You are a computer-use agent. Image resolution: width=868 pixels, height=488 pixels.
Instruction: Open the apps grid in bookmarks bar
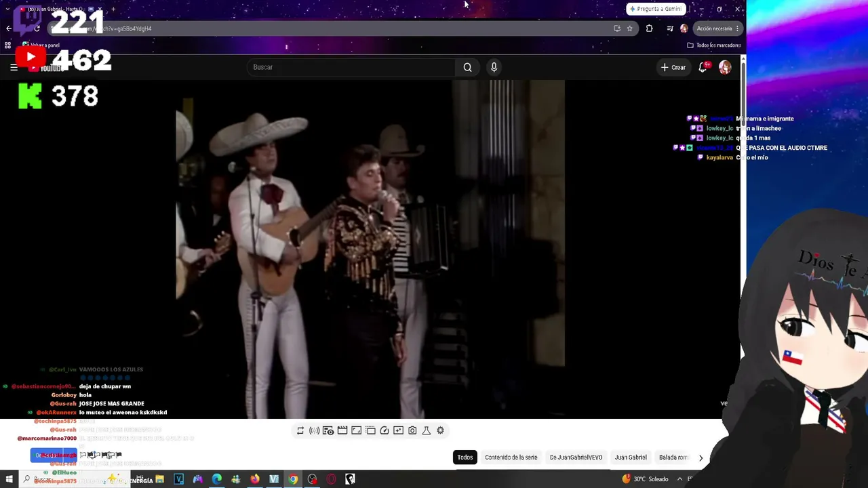[7, 45]
